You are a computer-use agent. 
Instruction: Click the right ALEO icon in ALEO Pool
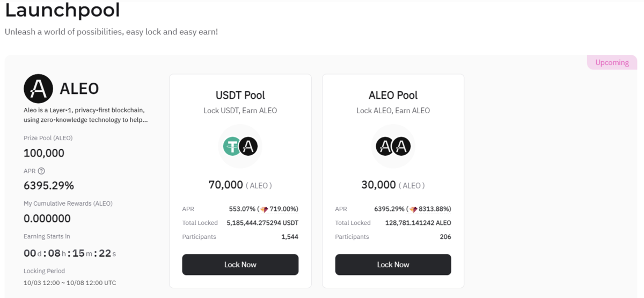tap(401, 146)
